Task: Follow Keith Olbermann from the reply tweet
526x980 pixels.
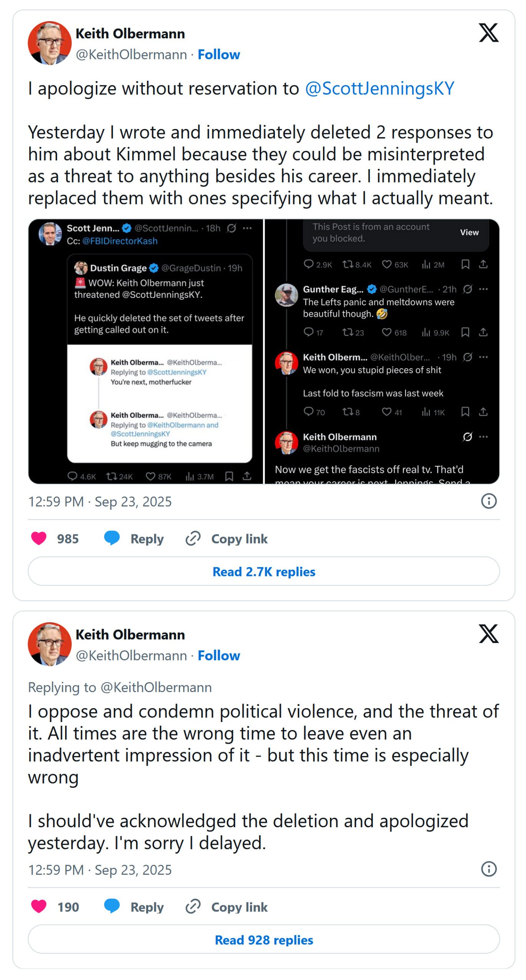Action: pos(218,655)
